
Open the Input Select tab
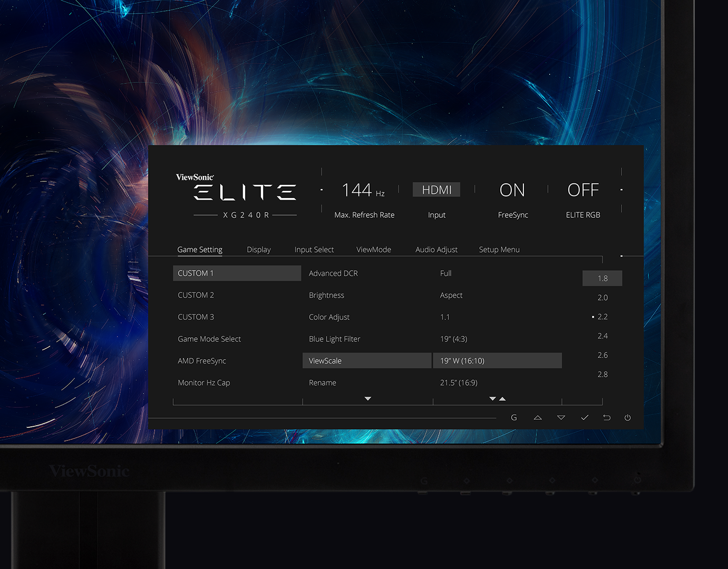tap(314, 250)
